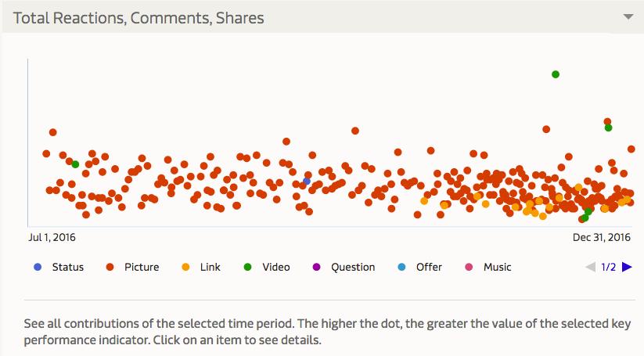Click the Music legend label
Viewport: 644px width, 356px height.
tap(498, 267)
